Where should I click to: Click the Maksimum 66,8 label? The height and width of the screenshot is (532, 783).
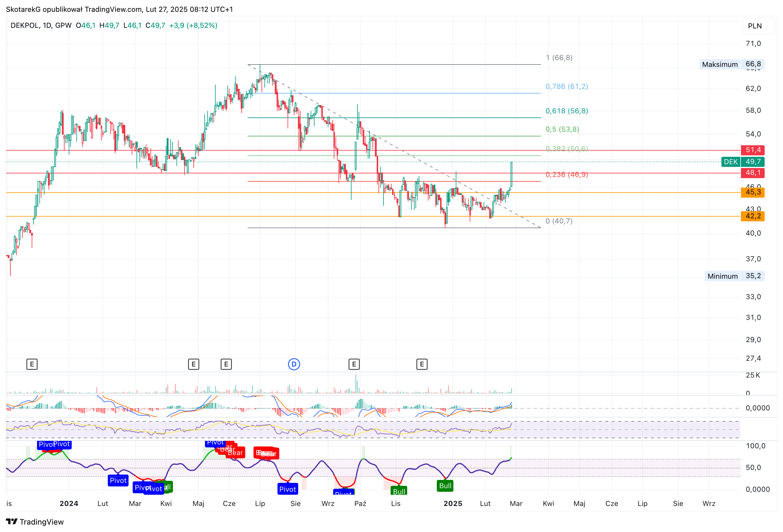coord(732,64)
